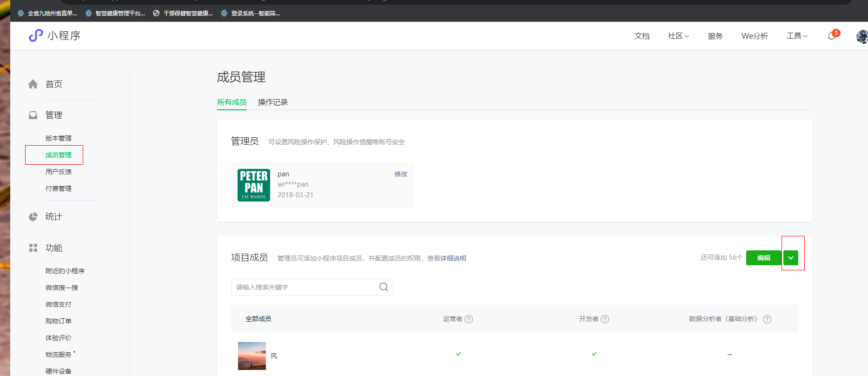Switch to the 操作记录 tab

click(273, 102)
